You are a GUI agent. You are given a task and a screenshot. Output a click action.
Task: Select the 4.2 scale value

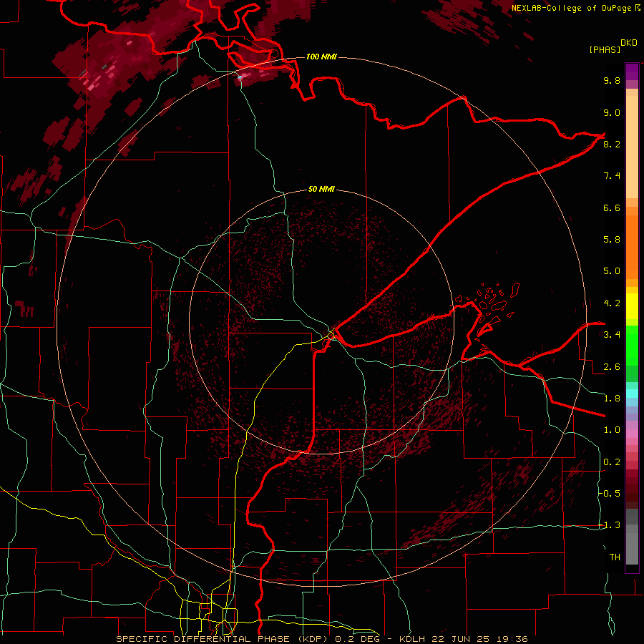612,303
